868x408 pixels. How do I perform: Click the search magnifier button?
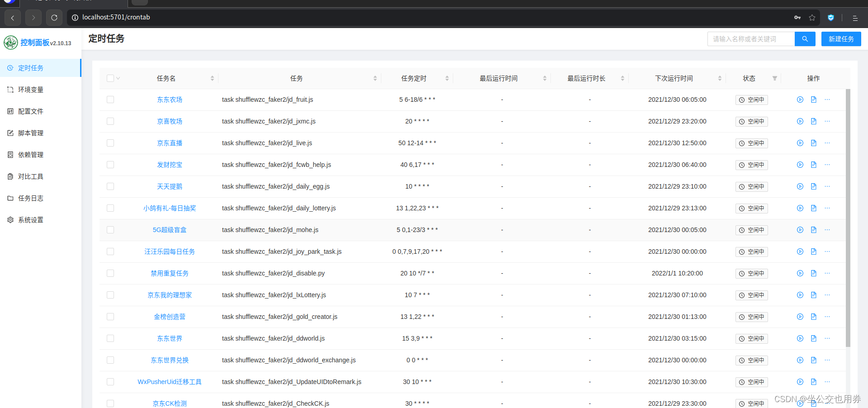coord(805,39)
